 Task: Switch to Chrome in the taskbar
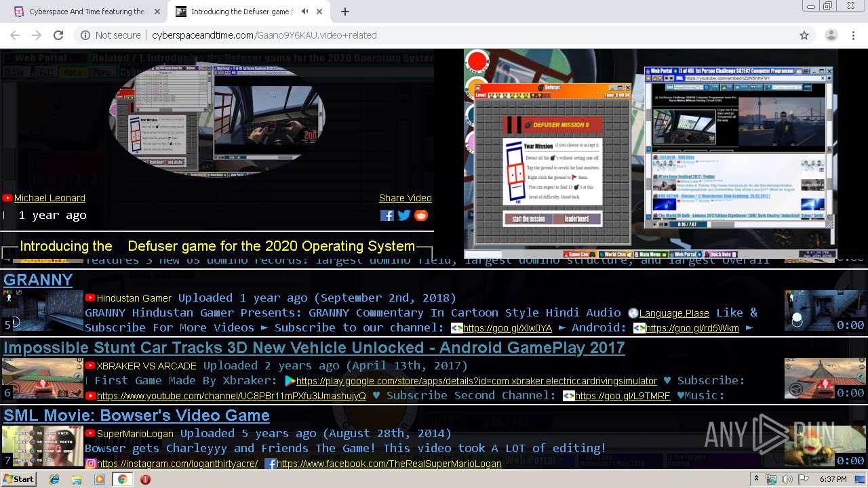(122, 479)
